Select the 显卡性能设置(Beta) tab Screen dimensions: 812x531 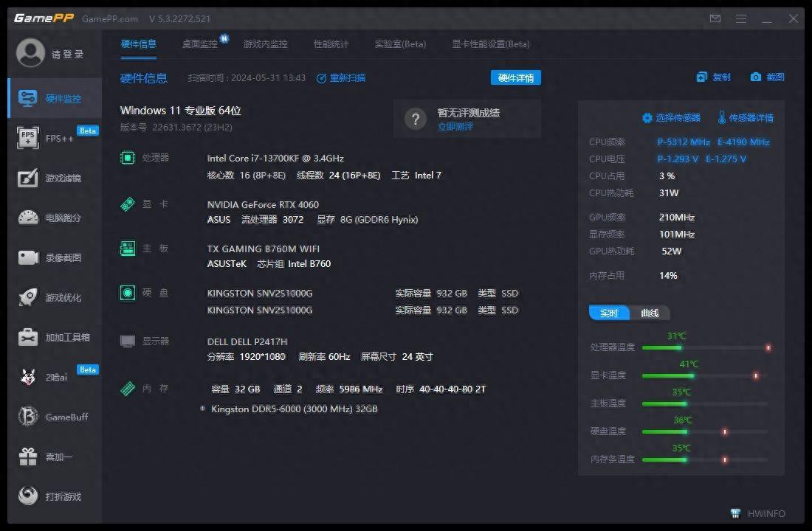(x=491, y=44)
